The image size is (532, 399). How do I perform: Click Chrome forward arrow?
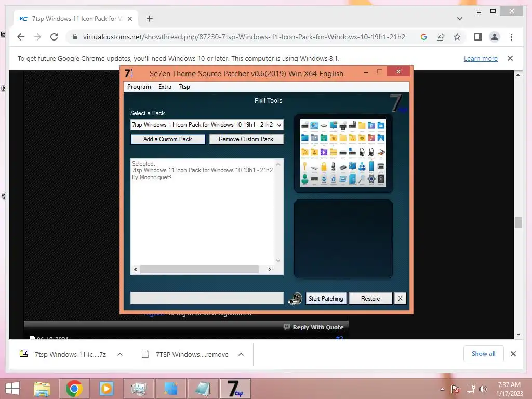pos(37,37)
